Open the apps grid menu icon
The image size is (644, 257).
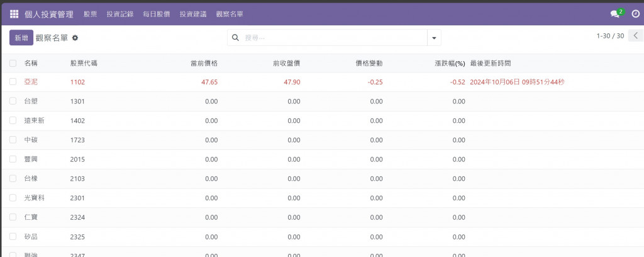[x=14, y=14]
